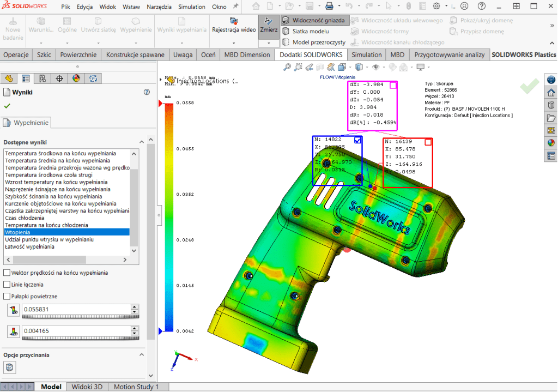
Task: Check the magenta distance callout box
Action: click(393, 85)
